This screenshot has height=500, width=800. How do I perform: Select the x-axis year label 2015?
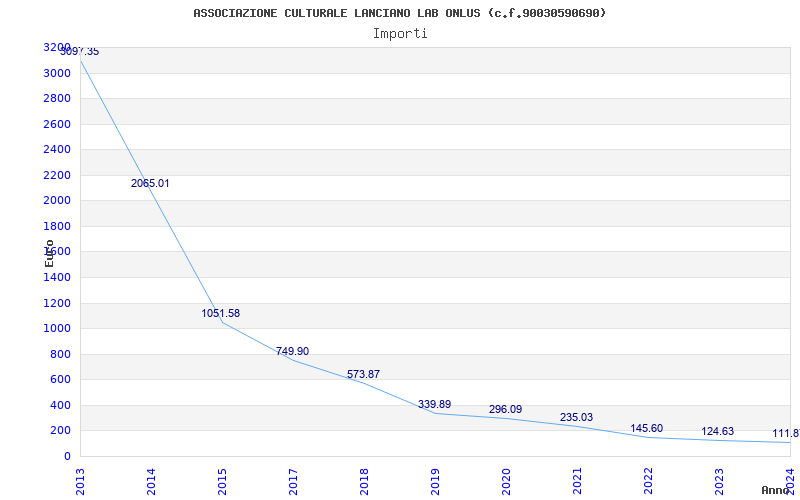(222, 482)
